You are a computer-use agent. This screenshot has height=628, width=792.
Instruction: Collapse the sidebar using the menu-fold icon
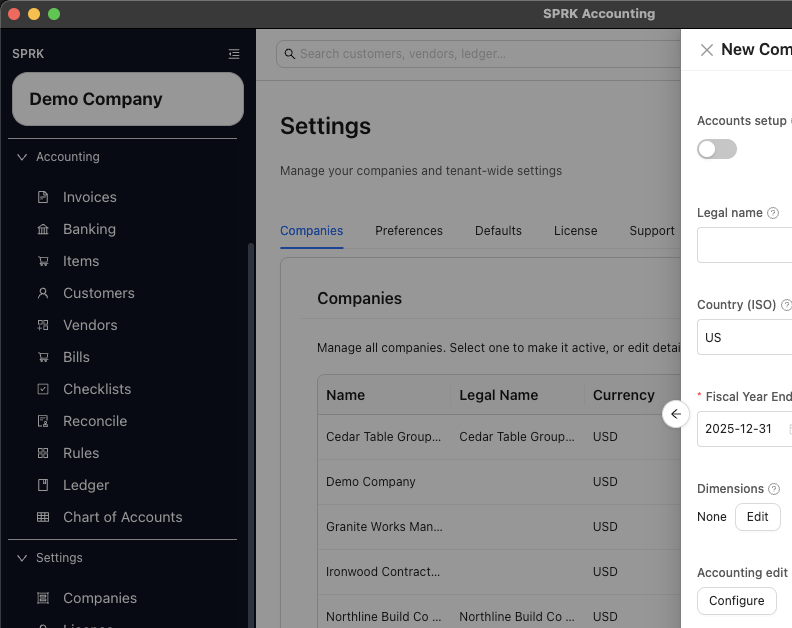point(233,54)
